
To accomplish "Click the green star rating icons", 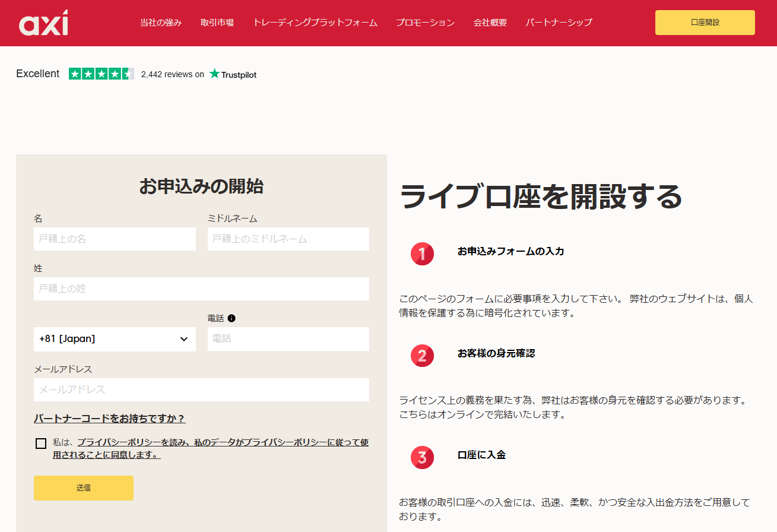I will point(101,74).
